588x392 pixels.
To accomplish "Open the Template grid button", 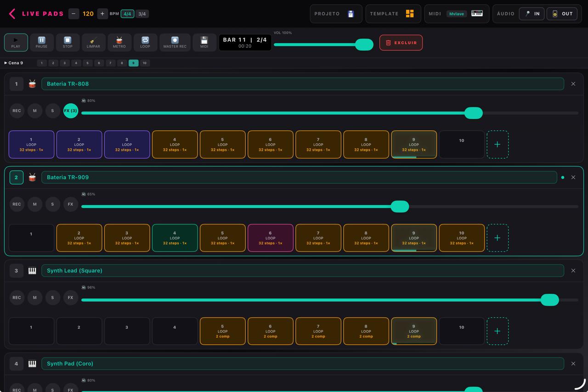I will coord(393,14).
